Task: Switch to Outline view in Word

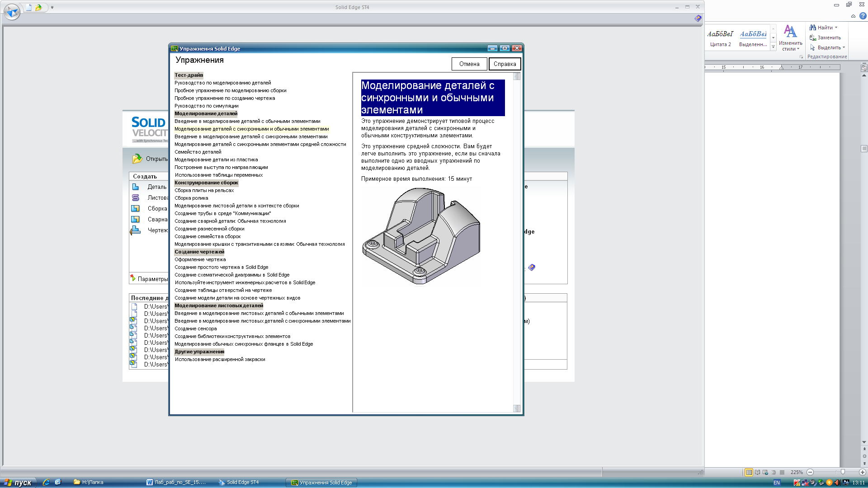Action: (774, 472)
